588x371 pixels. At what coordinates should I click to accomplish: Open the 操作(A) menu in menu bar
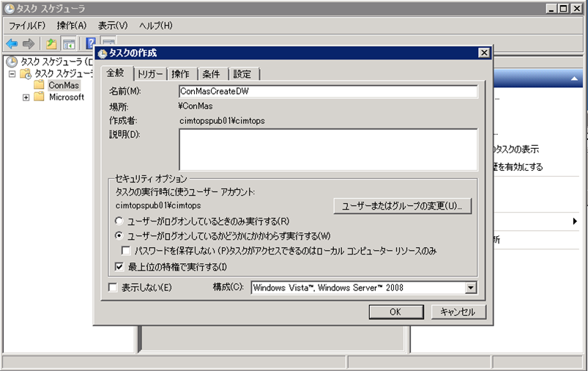pos(72,26)
